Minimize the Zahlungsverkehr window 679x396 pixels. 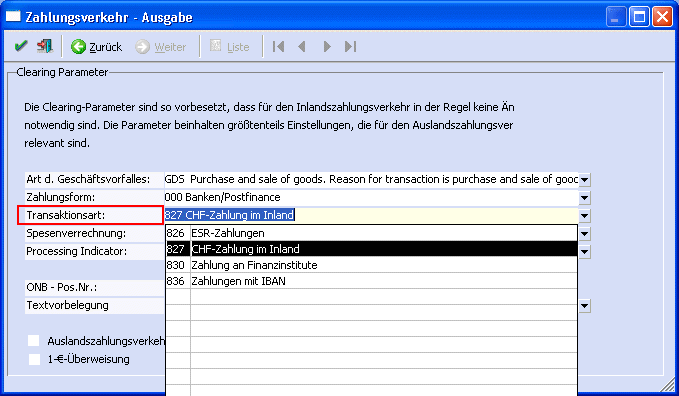[615, 17]
